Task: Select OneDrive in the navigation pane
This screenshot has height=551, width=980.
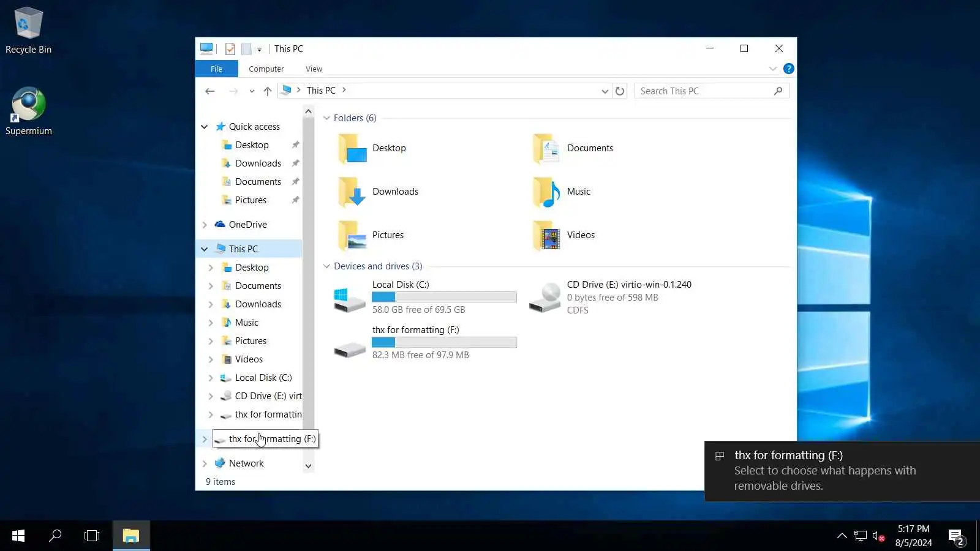Action: [247, 225]
